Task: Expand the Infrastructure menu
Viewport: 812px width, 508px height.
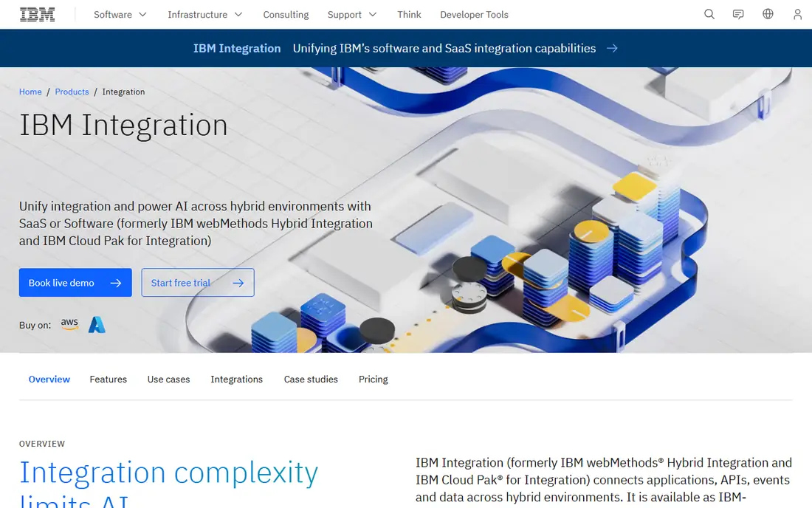Action: pos(205,15)
